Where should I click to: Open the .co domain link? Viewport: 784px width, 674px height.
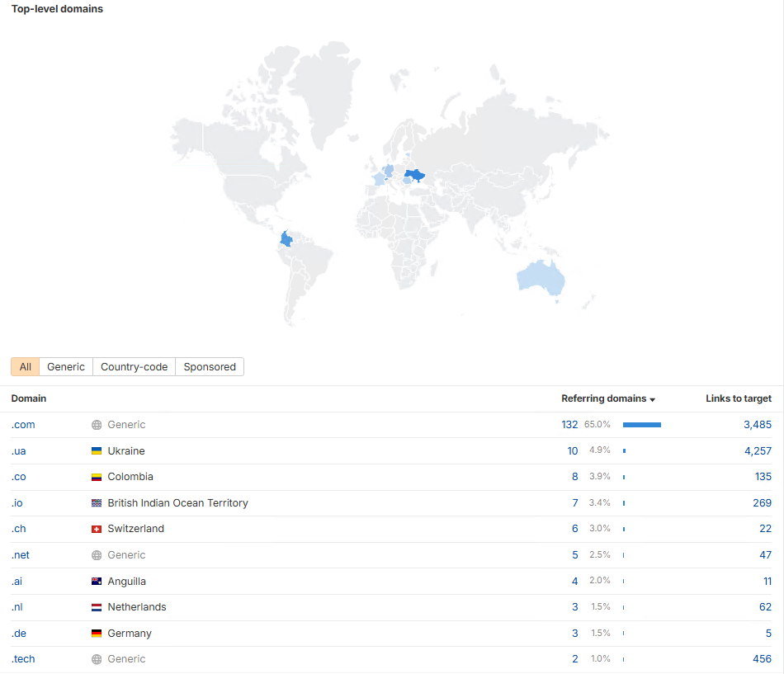pyautogui.click(x=18, y=477)
